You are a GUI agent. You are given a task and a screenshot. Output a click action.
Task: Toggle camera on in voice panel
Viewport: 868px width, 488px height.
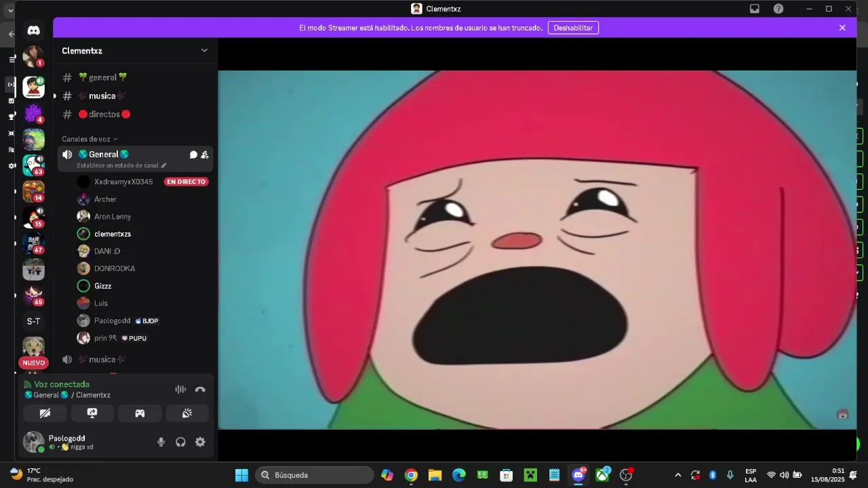point(45,413)
